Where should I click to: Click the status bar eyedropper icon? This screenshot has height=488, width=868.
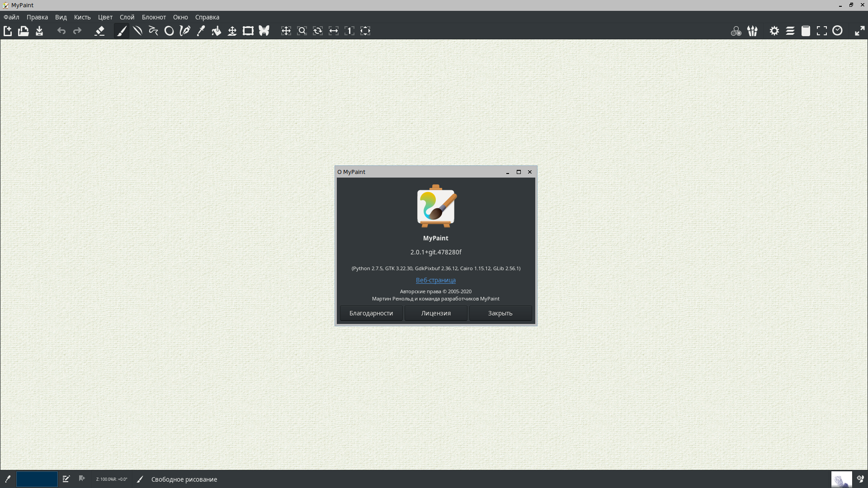click(8, 479)
